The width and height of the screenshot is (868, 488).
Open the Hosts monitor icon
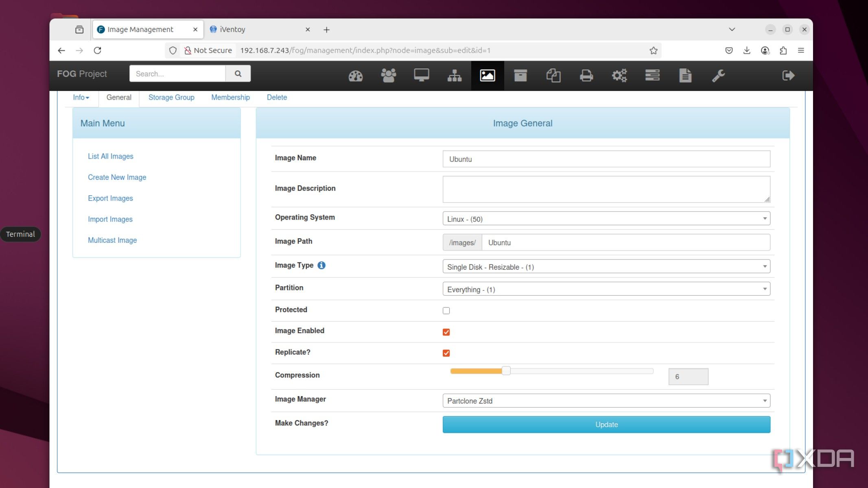point(421,76)
